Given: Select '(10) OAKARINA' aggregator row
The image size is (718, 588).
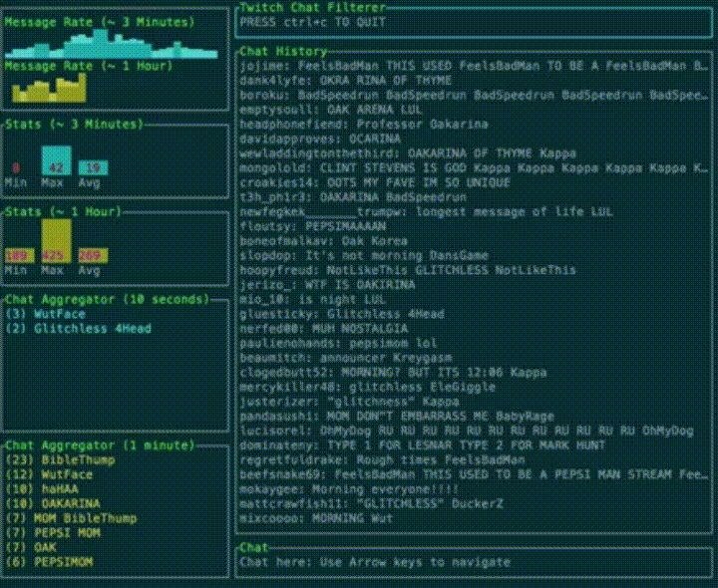Looking at the screenshot, I should point(53,504).
